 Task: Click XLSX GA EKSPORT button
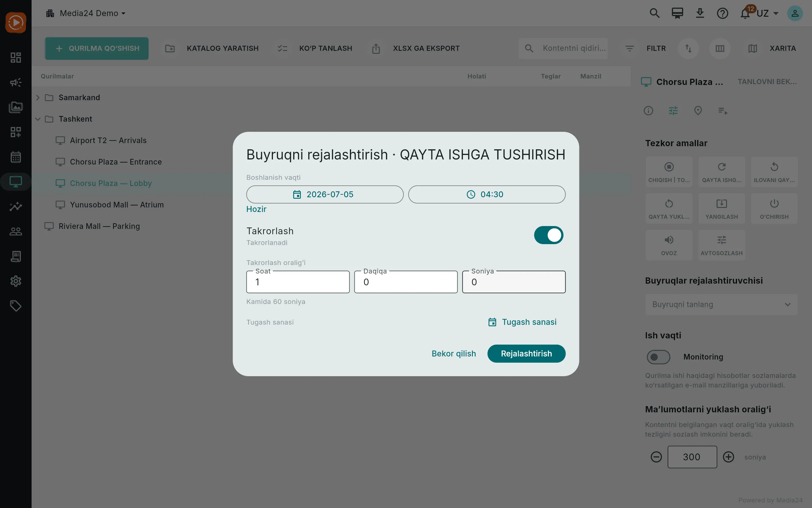(415, 48)
